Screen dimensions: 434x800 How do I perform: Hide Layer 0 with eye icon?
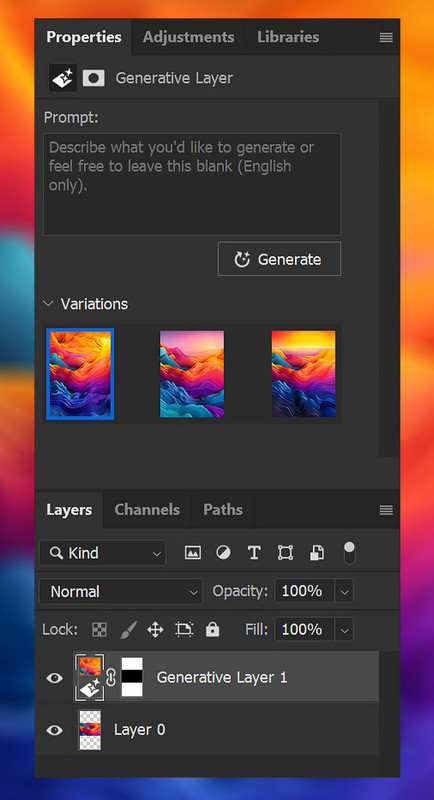click(x=55, y=730)
